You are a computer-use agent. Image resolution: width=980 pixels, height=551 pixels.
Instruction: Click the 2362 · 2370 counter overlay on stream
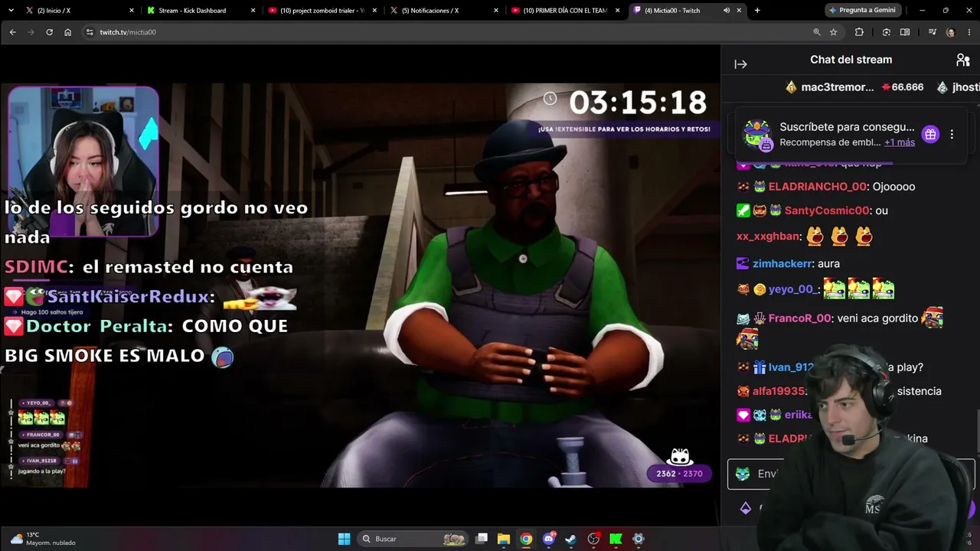(679, 474)
